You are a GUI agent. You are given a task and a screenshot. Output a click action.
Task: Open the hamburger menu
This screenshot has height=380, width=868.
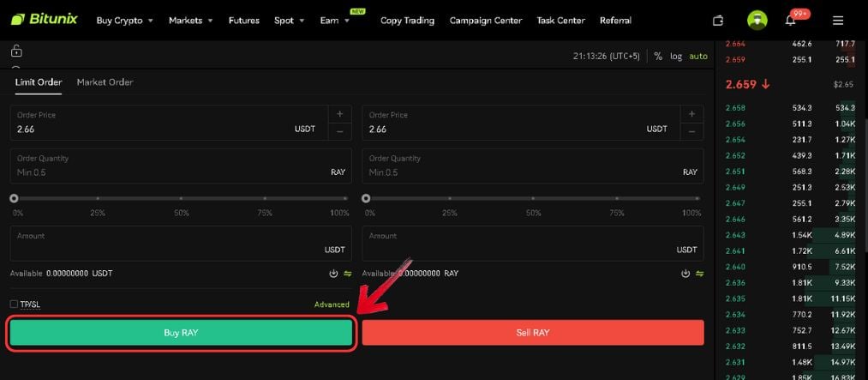point(837,21)
